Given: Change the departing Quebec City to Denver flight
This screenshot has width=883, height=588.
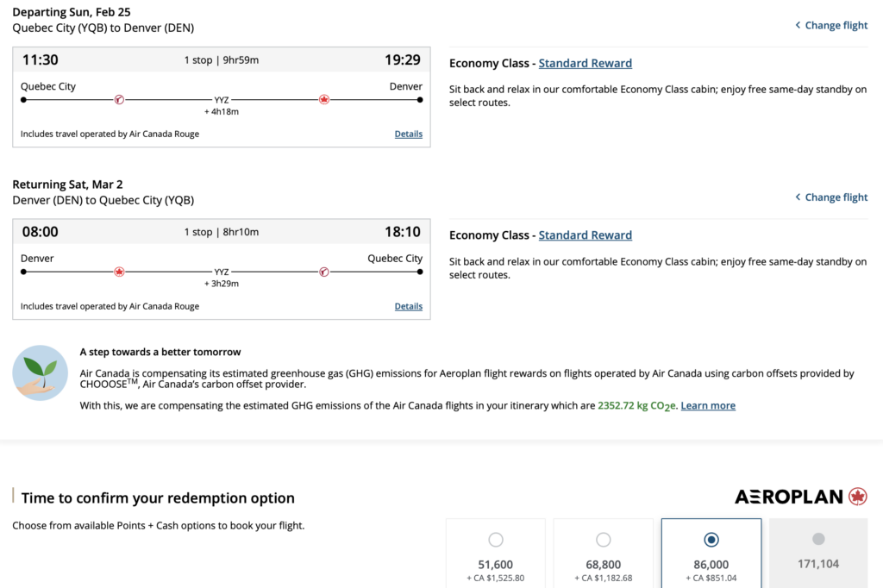Looking at the screenshot, I should 831,25.
